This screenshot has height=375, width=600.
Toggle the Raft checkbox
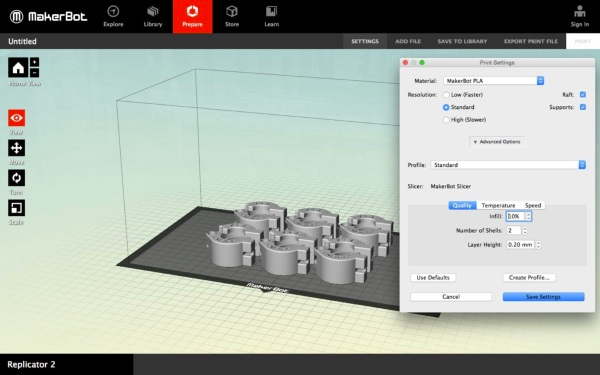583,95
